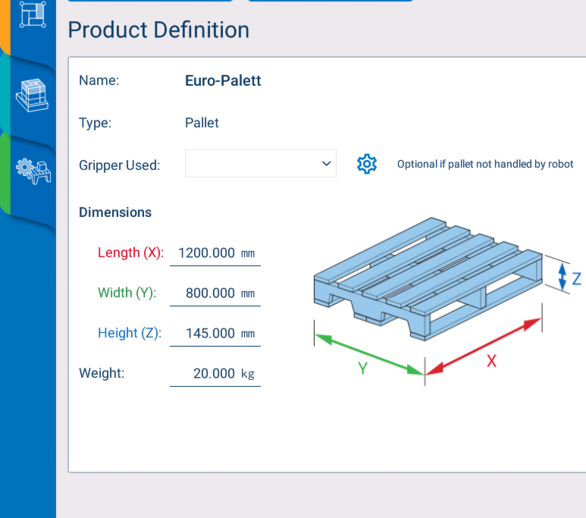The width and height of the screenshot is (586, 518).
Task: Open the gear and conveyor settings sidebar icon
Action: pos(33,171)
